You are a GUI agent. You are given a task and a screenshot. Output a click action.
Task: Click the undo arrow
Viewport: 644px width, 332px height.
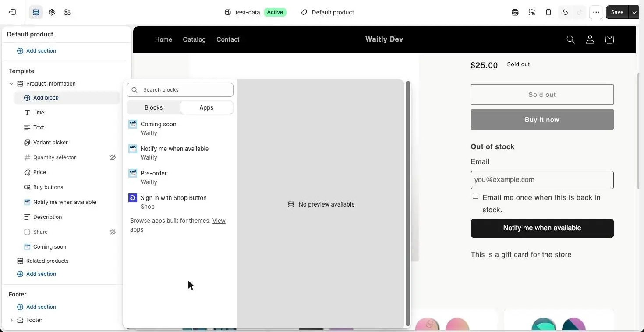coord(565,12)
